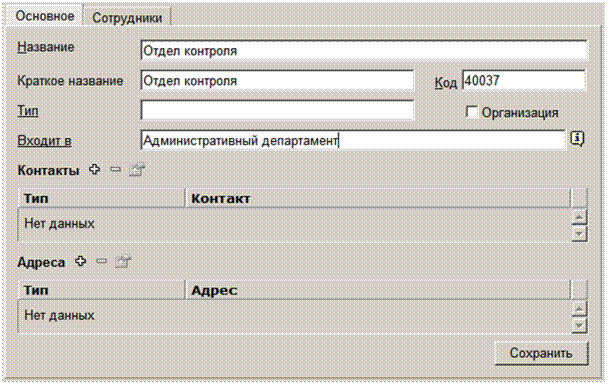Click scroll up arrow in Адреса table
Viewport: 609px width, 386px height.
point(579,309)
